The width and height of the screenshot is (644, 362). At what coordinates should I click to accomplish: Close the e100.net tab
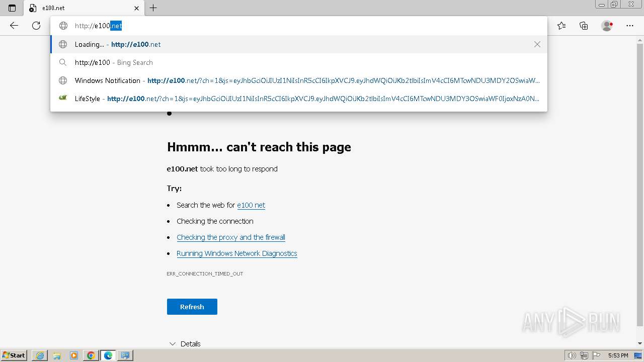click(137, 8)
